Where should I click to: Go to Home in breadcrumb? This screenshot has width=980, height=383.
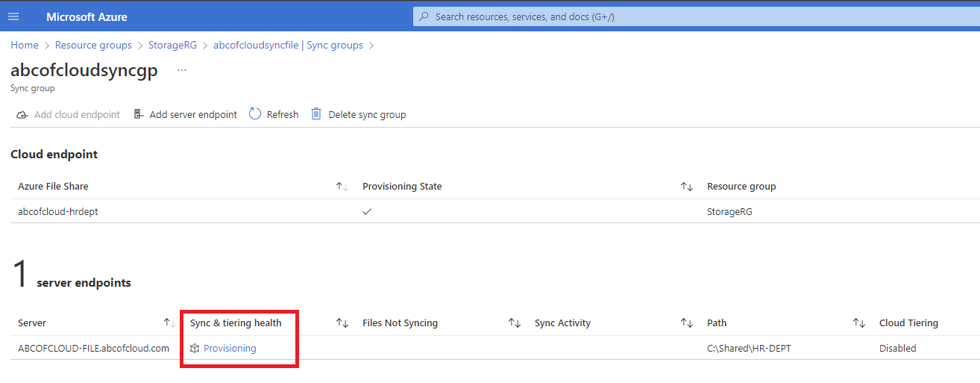(25, 46)
